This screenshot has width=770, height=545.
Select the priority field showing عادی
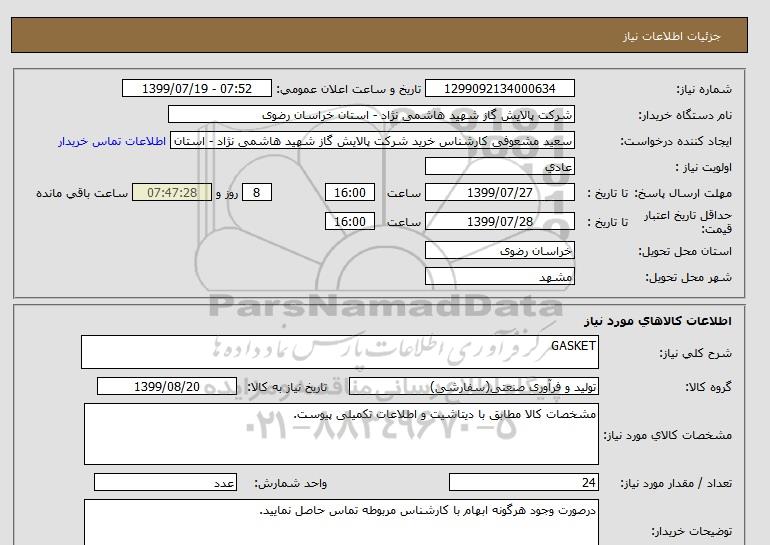point(500,167)
